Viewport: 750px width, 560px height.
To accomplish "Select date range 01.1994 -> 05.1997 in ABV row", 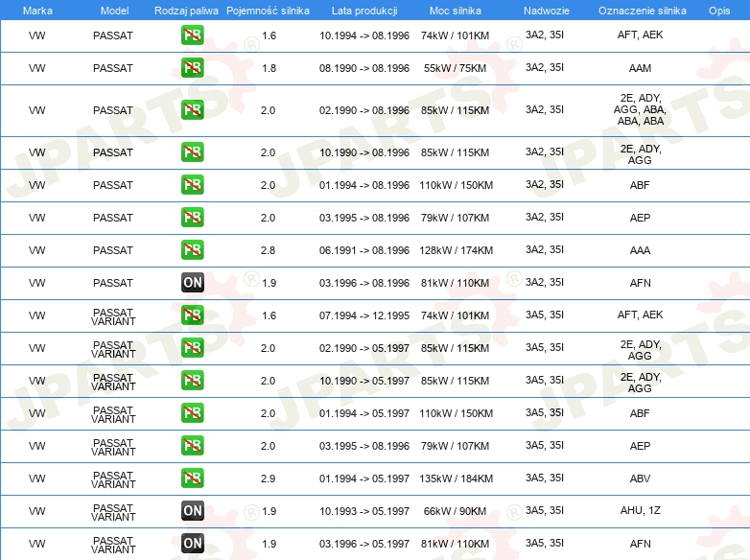I will click(x=364, y=478).
